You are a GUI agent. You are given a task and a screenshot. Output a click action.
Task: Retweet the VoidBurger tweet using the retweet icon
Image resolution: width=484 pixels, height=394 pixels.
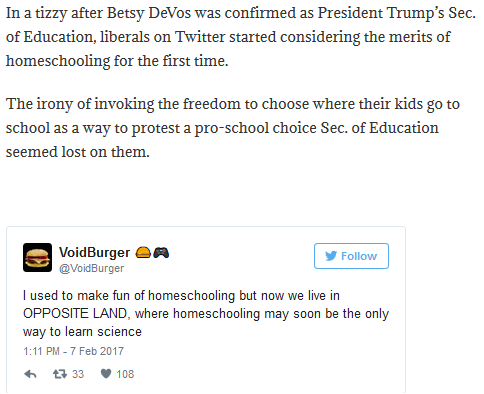(x=60, y=374)
